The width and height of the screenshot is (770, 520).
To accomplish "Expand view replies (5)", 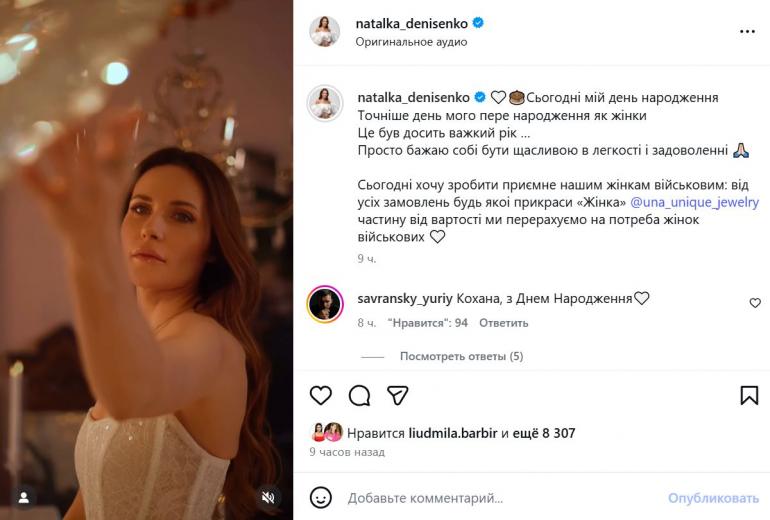I will click(461, 356).
